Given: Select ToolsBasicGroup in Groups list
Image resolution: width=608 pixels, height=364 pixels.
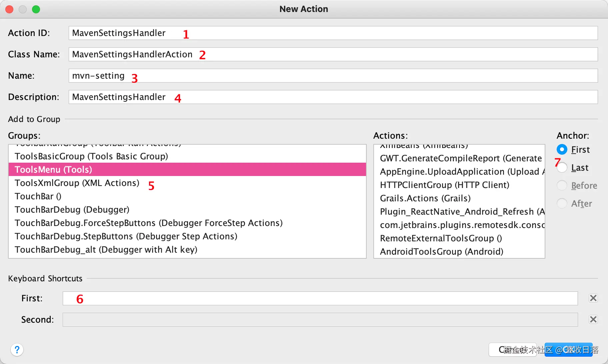Looking at the screenshot, I should [x=91, y=156].
